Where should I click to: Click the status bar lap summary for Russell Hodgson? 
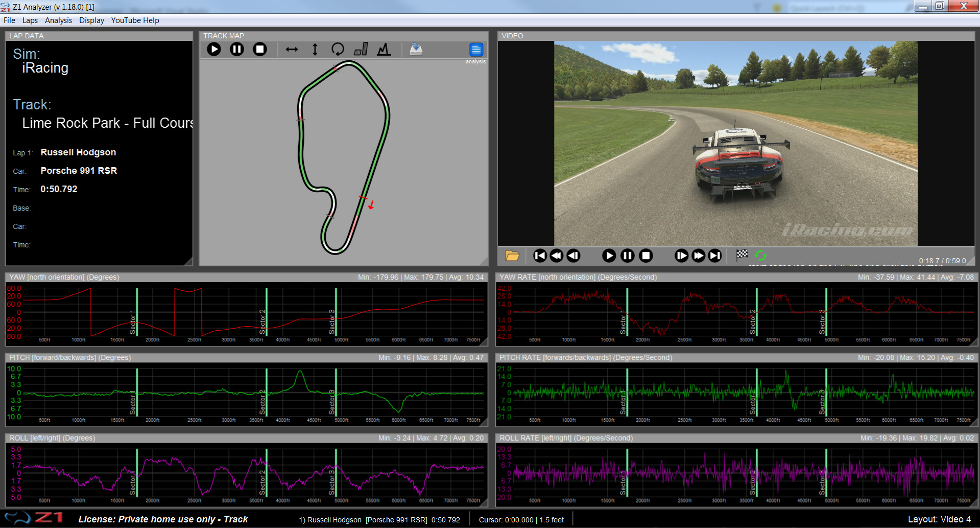point(379,520)
